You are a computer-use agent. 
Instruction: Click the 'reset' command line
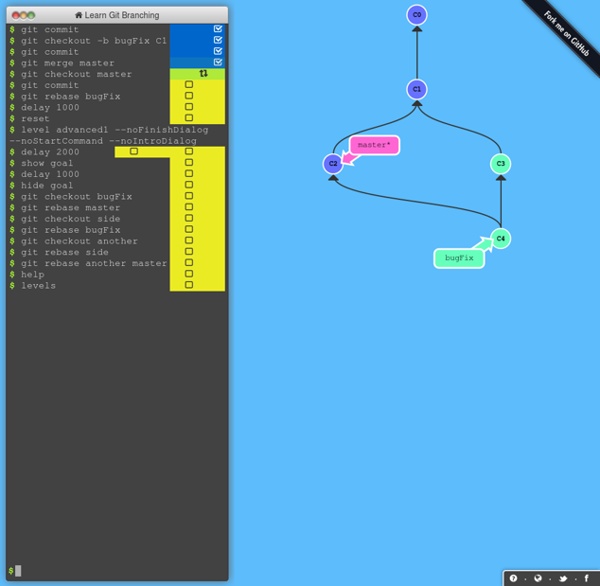(x=35, y=119)
